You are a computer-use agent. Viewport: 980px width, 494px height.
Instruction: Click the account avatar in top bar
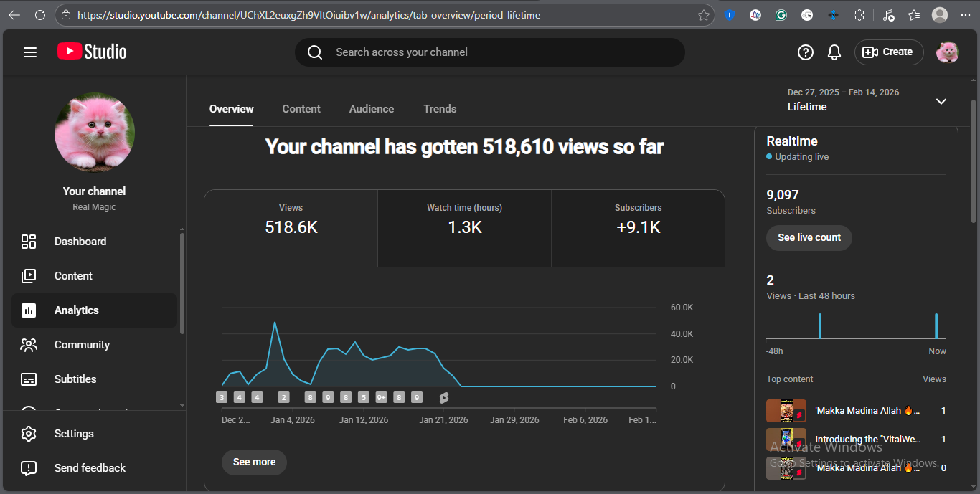947,52
